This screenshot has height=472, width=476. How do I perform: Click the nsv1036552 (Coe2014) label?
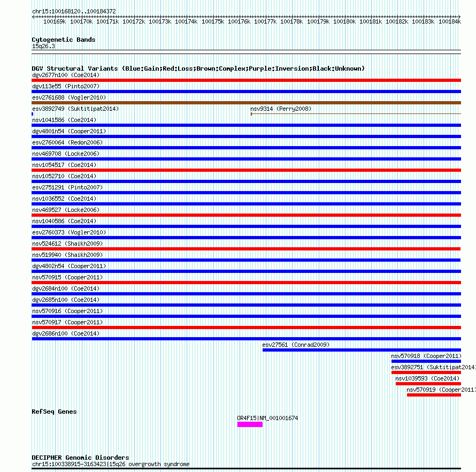(x=64, y=199)
